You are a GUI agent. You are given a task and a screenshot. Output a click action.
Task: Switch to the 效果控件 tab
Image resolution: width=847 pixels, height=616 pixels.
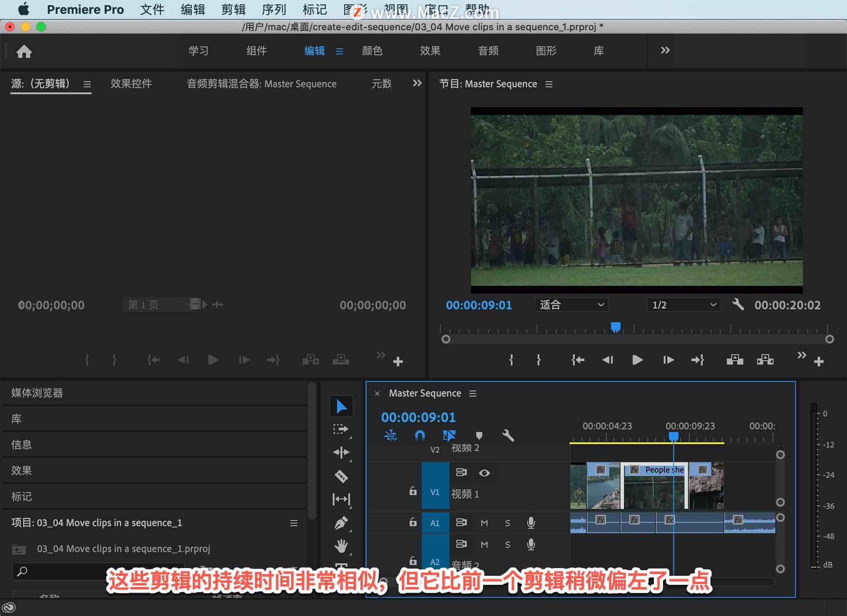[x=131, y=84]
